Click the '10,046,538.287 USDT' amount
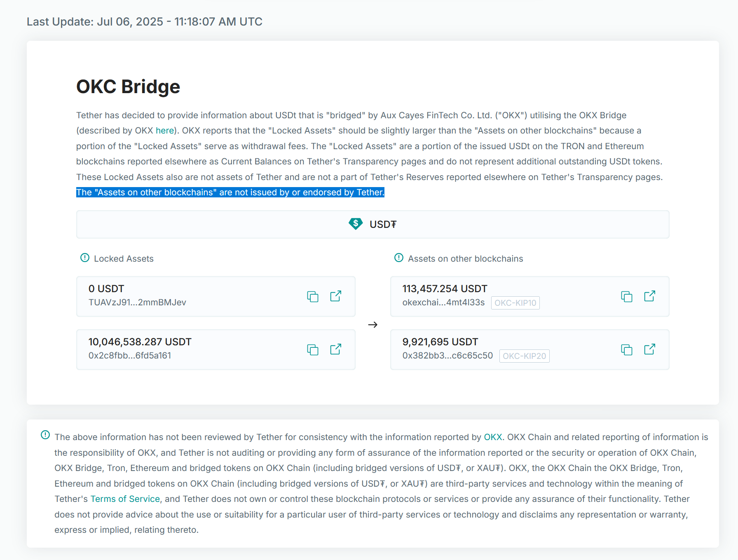The width and height of the screenshot is (738, 560). [x=140, y=342]
